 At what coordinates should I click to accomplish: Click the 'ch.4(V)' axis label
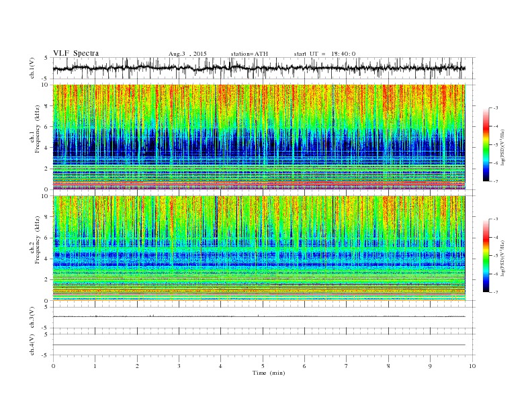[x=32, y=345]
